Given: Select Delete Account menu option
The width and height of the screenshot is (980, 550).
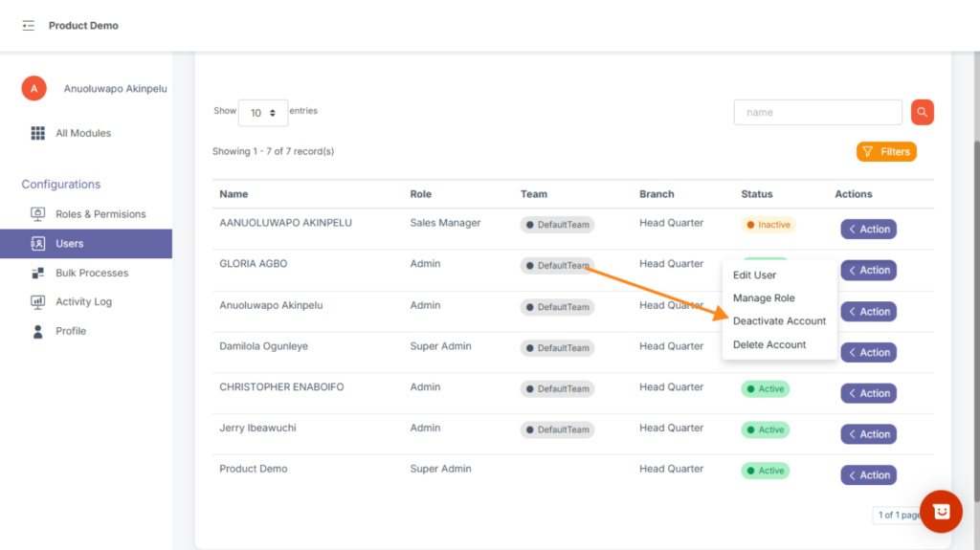Looking at the screenshot, I should click(x=769, y=344).
